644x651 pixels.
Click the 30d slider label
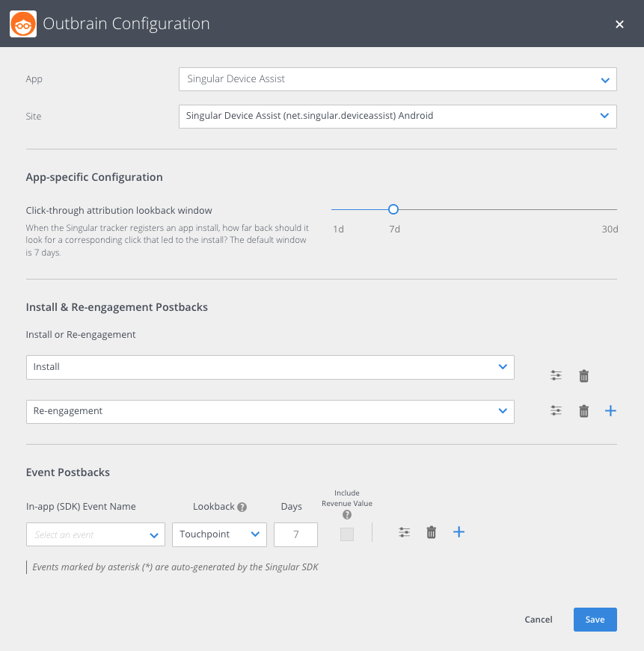(x=610, y=229)
